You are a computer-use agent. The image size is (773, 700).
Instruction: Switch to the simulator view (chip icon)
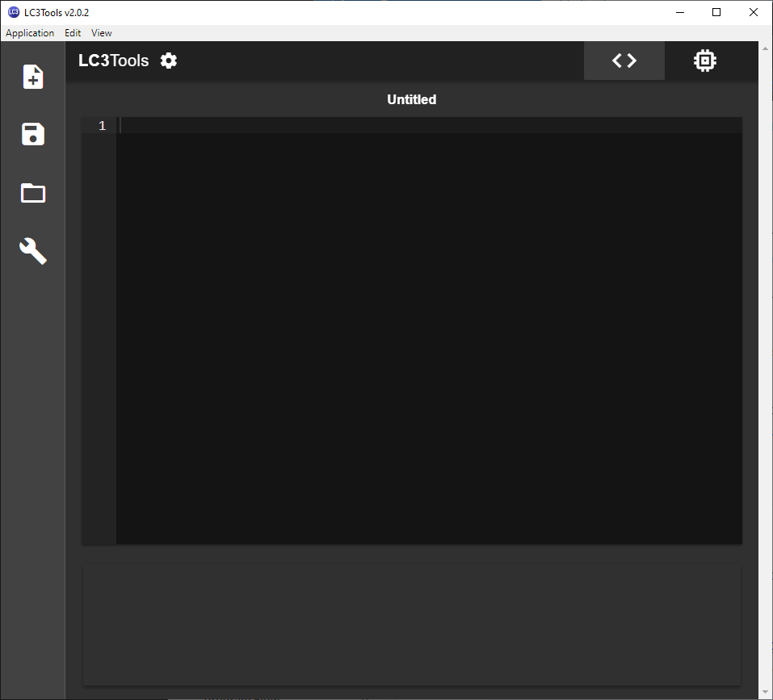click(705, 61)
